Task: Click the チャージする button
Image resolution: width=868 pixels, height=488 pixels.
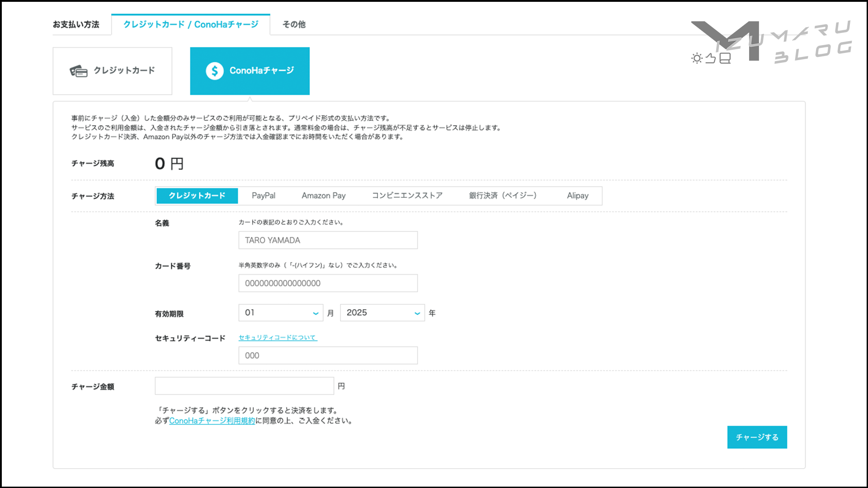Action: click(x=757, y=437)
